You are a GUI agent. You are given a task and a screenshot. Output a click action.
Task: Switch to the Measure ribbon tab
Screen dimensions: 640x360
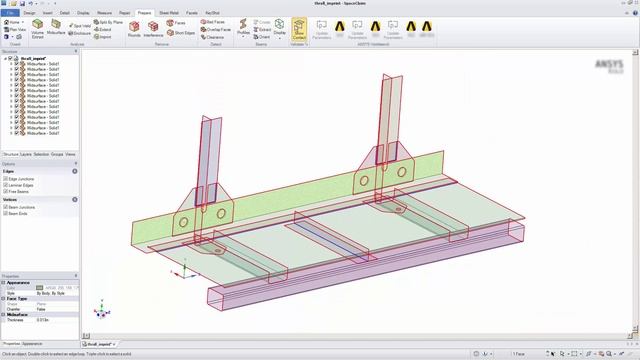104,13
